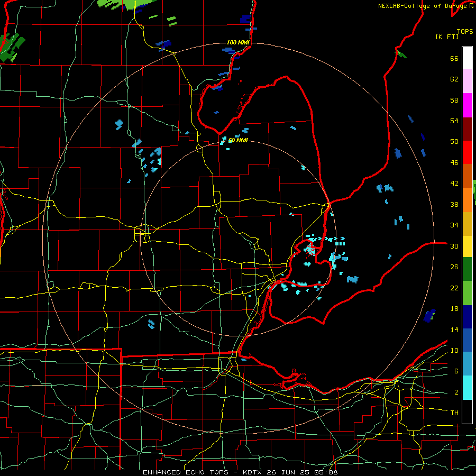Click the "26" legend value
Screen dimensions: 476x476
point(454,267)
